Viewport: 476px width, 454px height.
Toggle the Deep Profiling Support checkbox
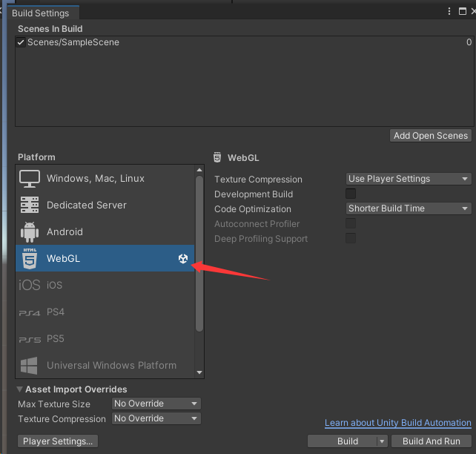(351, 238)
